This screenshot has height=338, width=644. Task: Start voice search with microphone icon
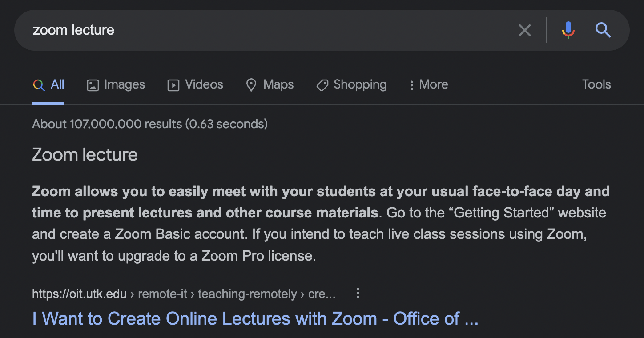coord(568,30)
